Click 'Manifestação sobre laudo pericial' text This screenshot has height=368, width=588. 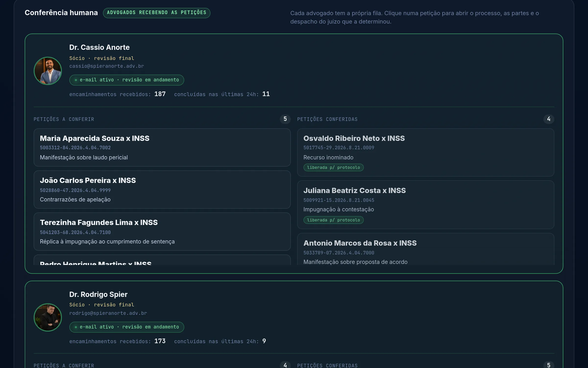(x=84, y=158)
